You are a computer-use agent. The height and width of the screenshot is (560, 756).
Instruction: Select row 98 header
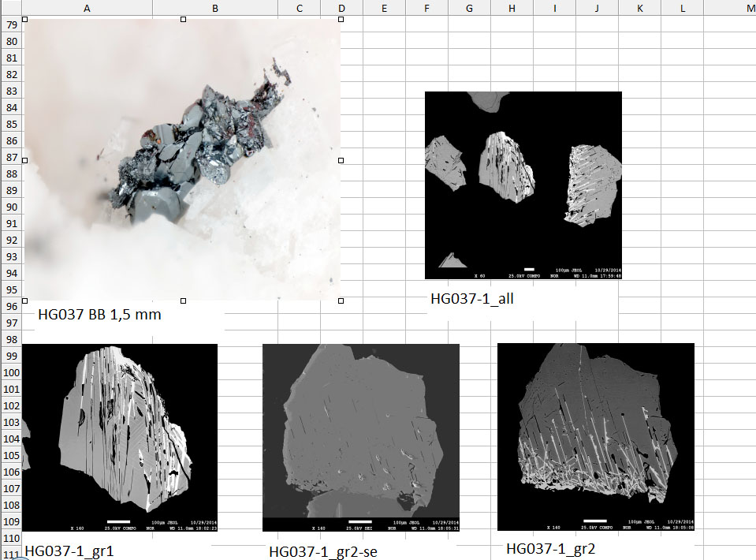tap(12, 340)
